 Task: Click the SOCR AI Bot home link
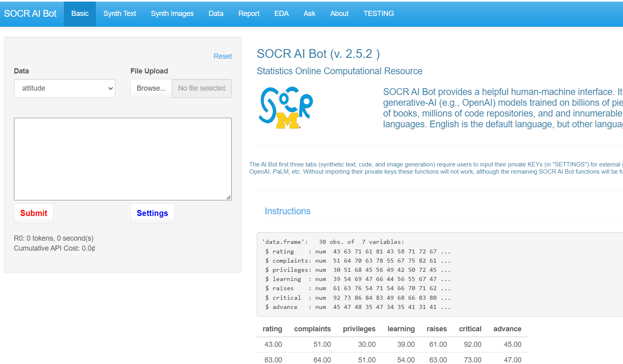30,13
